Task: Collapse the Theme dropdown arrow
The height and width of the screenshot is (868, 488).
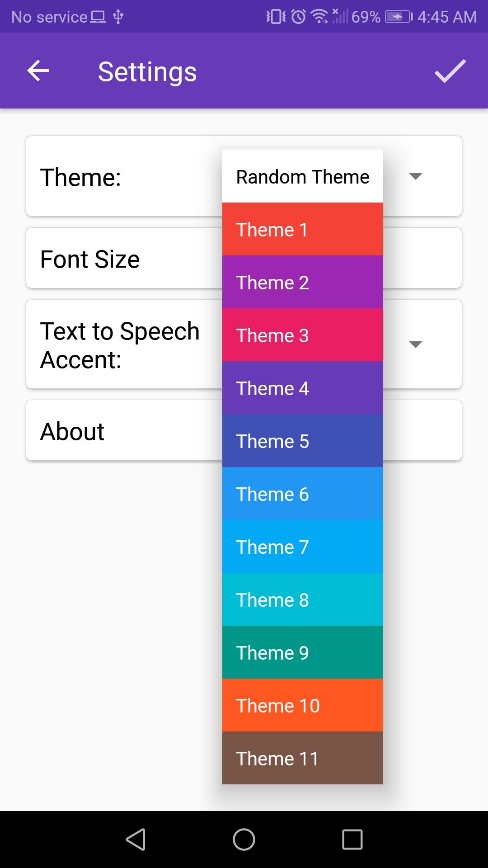Action: [415, 176]
